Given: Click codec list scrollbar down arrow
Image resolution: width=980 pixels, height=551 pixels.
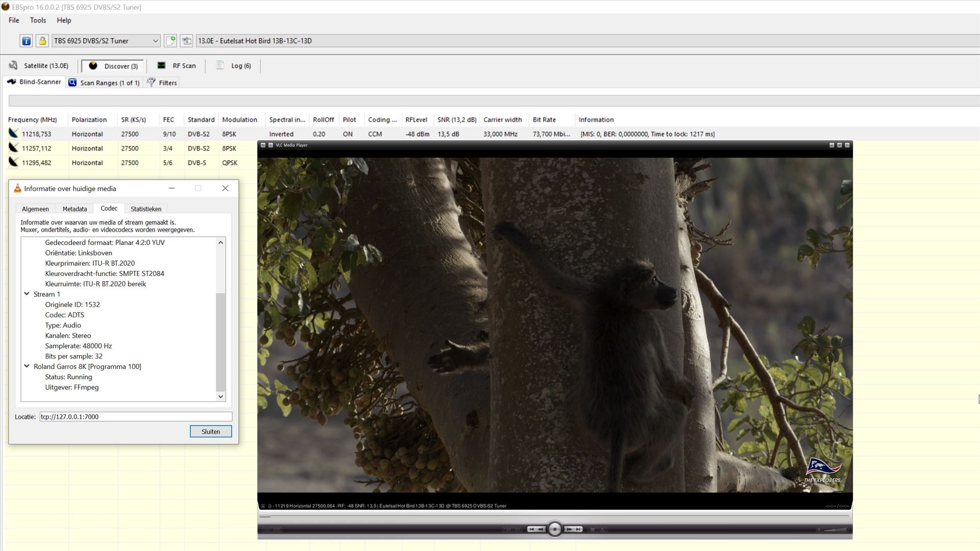Looking at the screenshot, I should coord(220,396).
